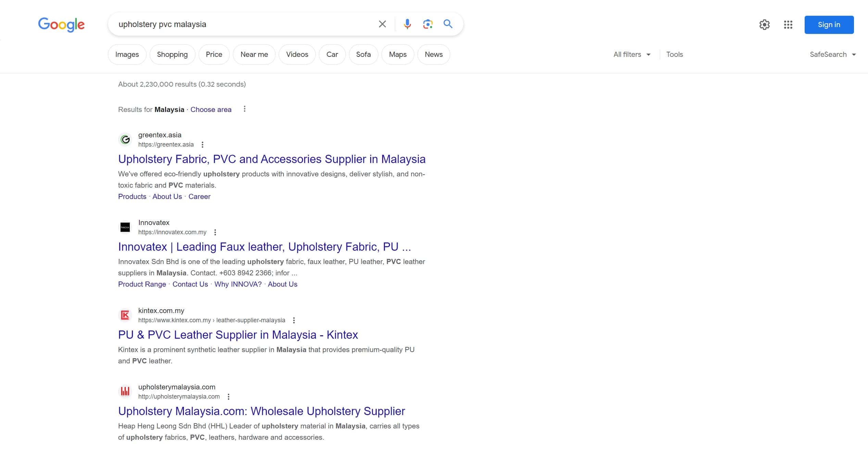
Task: Open search by image camera icon
Action: coord(428,24)
